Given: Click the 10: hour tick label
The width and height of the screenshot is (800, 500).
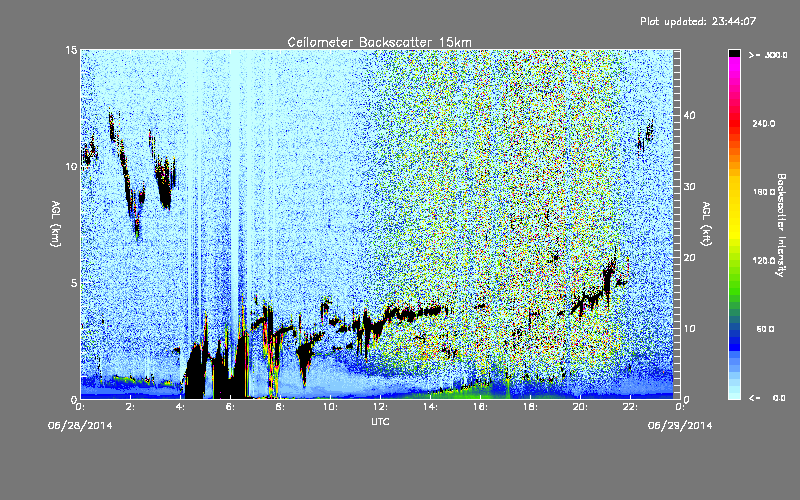Looking at the screenshot, I should [330, 407].
